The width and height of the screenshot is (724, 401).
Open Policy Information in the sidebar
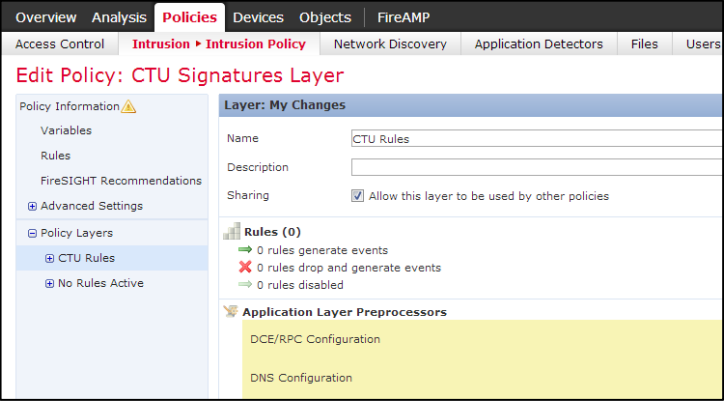click(x=69, y=106)
